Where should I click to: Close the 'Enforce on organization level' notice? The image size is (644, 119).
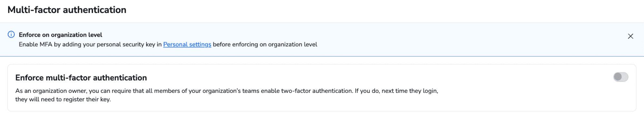click(630, 36)
